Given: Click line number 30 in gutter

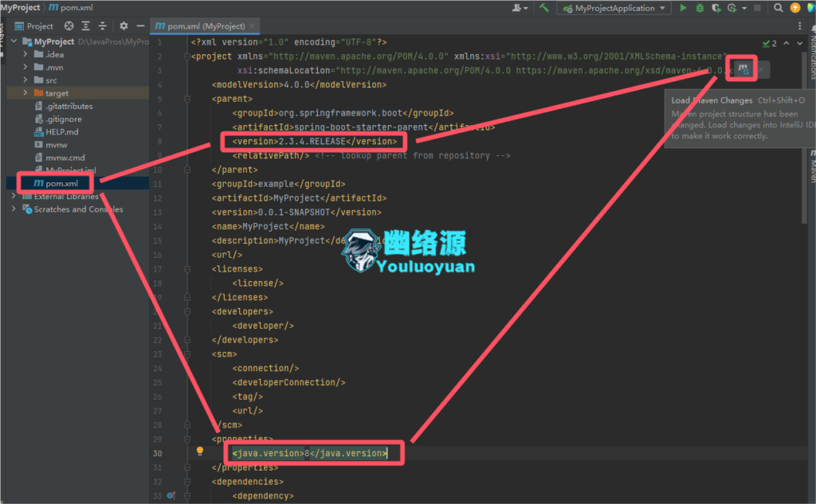Looking at the screenshot, I should click(157, 454).
